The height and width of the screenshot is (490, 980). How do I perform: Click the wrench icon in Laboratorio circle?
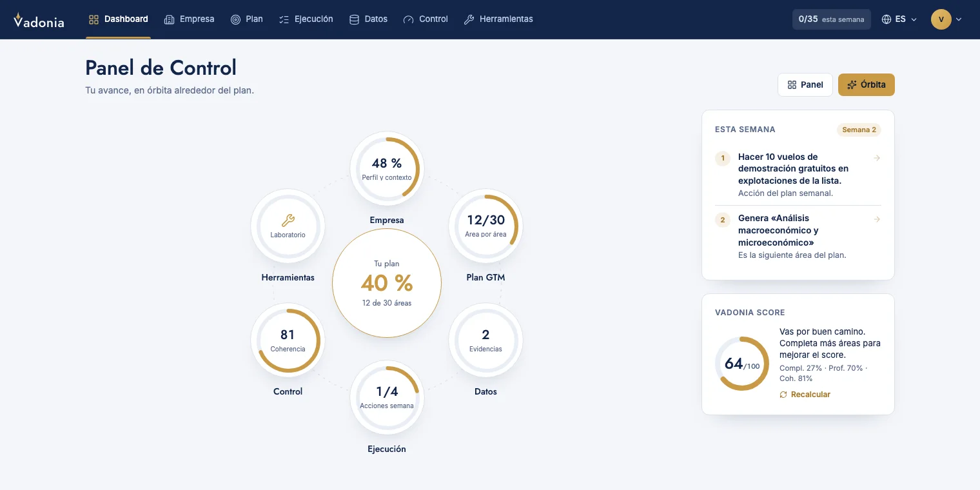288,221
